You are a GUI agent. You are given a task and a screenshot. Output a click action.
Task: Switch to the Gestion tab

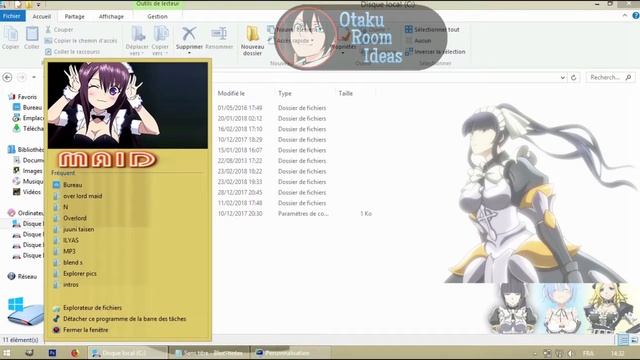pyautogui.click(x=157, y=16)
